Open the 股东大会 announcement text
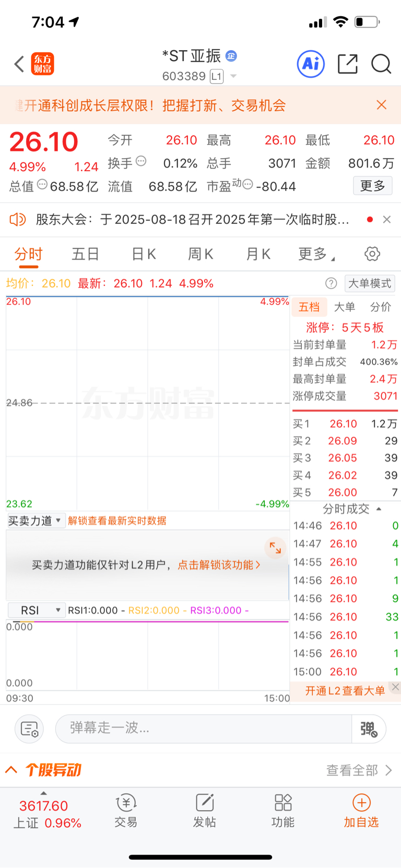The image size is (401, 868). click(x=192, y=219)
